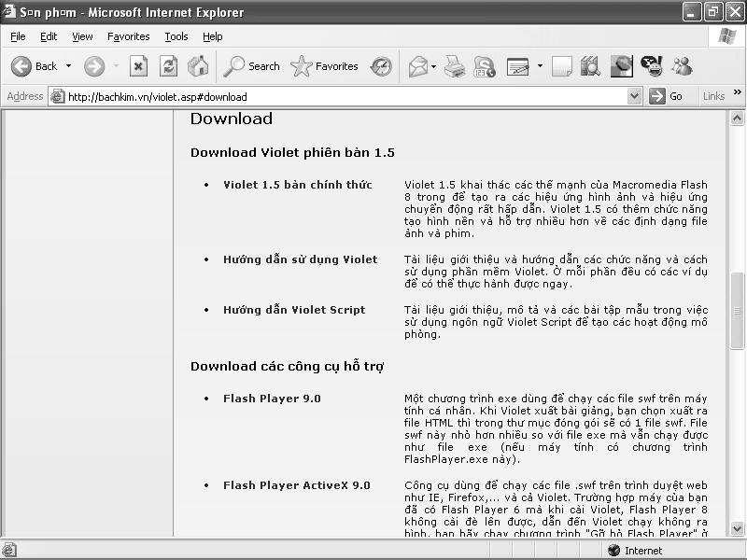
Task: Open the Tools menu
Action: 176,36
